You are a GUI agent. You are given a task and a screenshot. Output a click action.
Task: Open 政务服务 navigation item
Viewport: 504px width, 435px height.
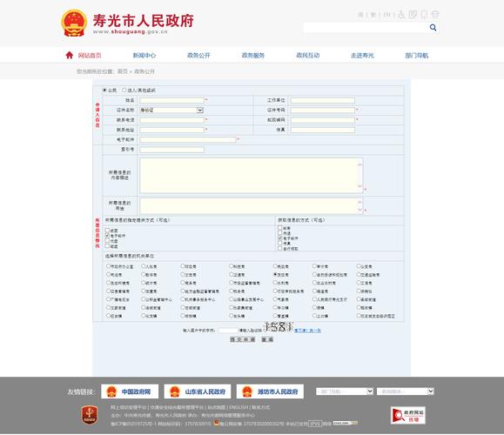tap(253, 56)
